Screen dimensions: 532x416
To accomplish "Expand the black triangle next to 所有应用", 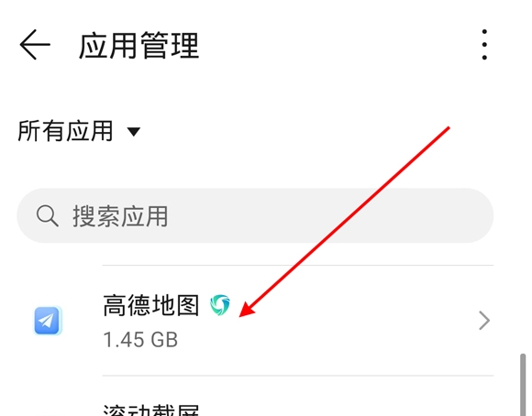I will tap(133, 132).
